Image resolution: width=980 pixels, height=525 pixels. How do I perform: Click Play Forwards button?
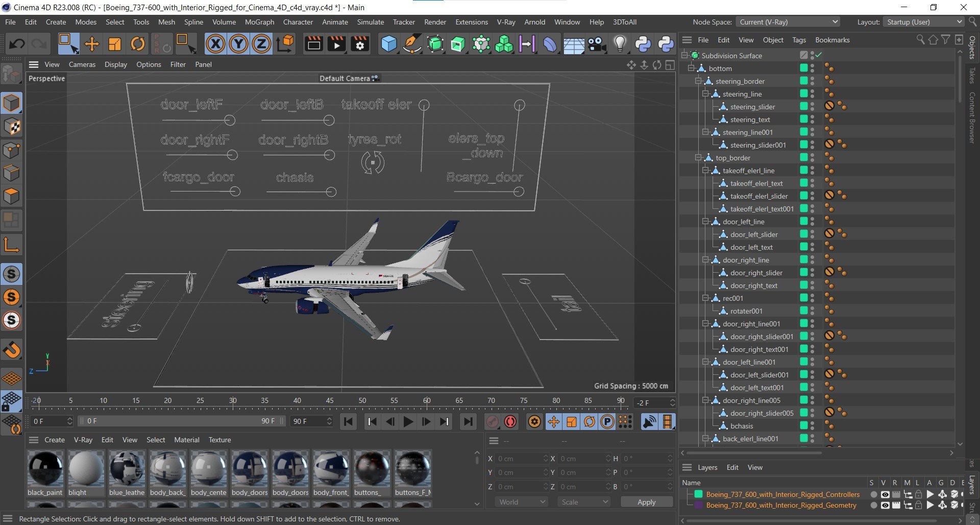pyautogui.click(x=408, y=421)
